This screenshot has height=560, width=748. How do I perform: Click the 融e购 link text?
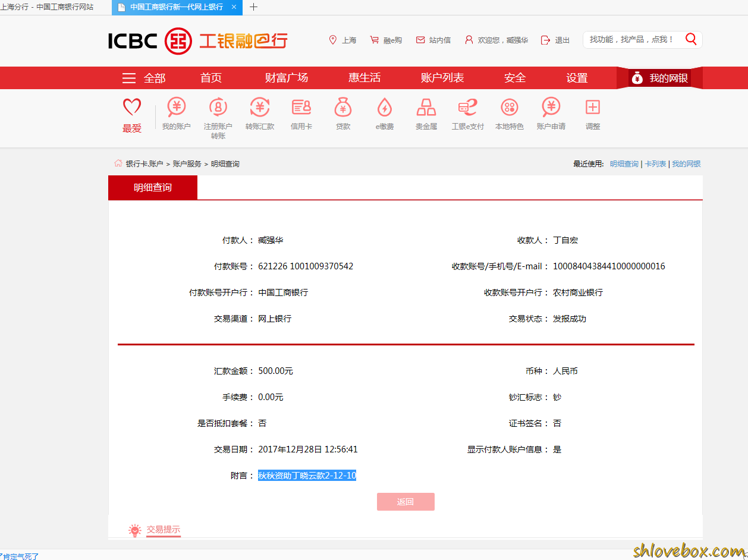pyautogui.click(x=392, y=40)
